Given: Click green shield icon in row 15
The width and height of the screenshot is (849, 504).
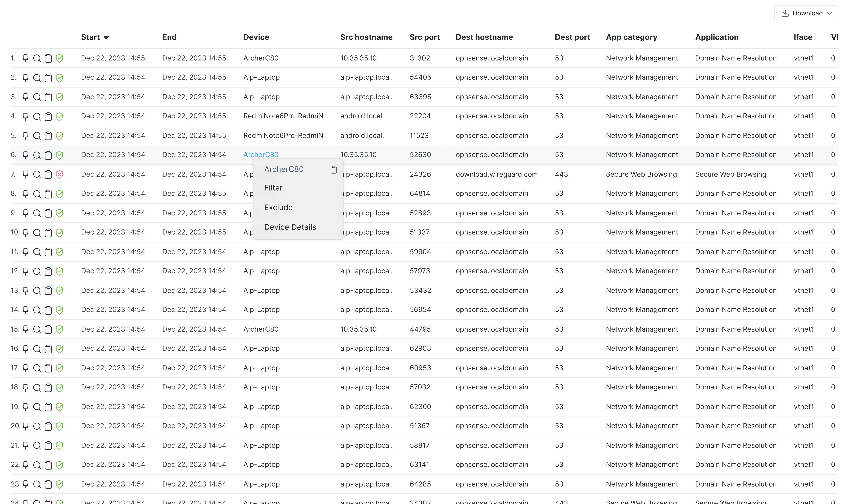Looking at the screenshot, I should click(59, 329).
